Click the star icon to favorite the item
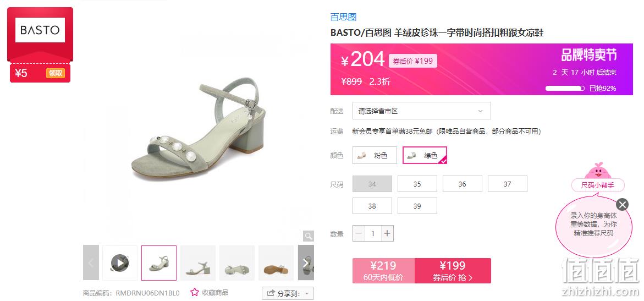The width and height of the screenshot is (644, 301). coord(195,293)
